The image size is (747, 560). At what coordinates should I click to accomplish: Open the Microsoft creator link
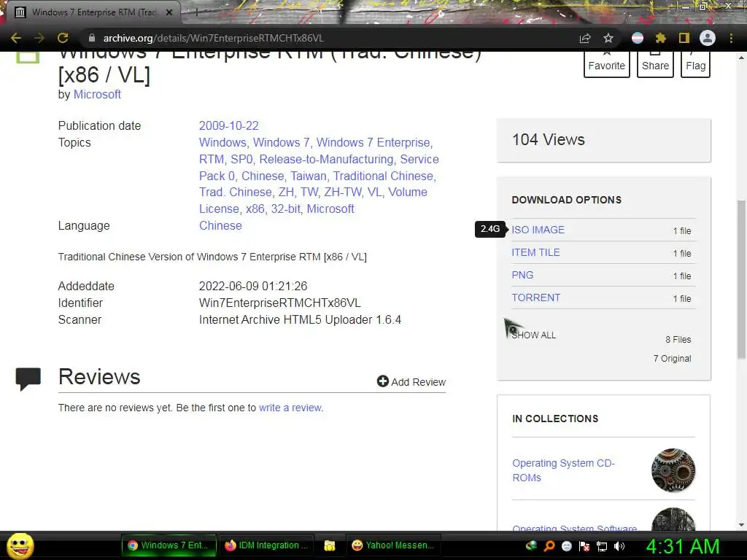97,94
